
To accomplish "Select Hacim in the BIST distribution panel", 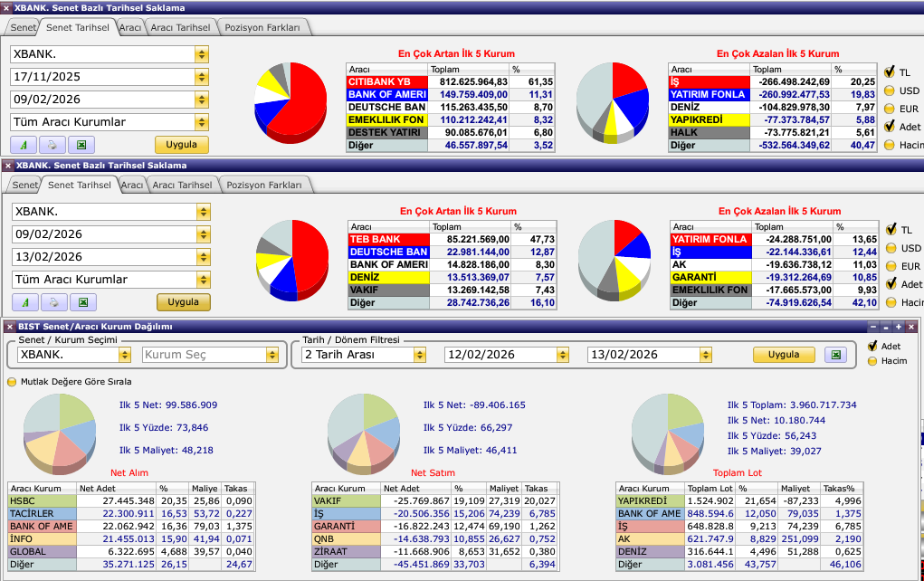I will click(873, 361).
